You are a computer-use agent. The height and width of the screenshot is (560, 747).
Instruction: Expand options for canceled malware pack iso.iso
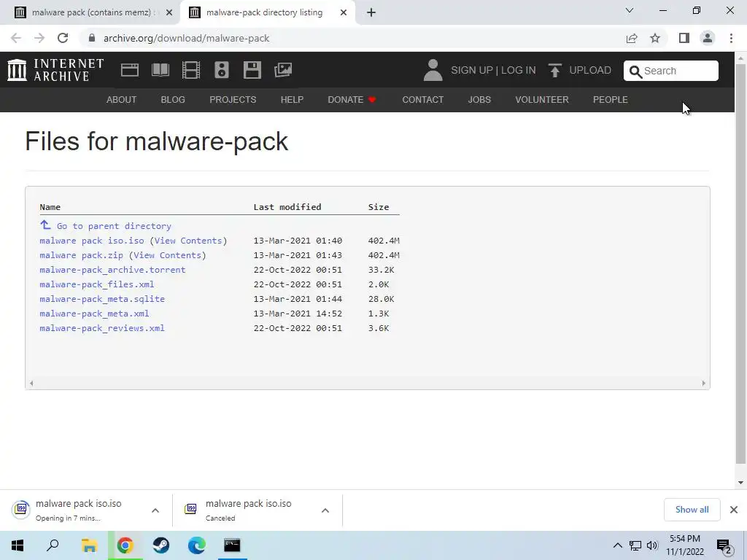(325, 510)
